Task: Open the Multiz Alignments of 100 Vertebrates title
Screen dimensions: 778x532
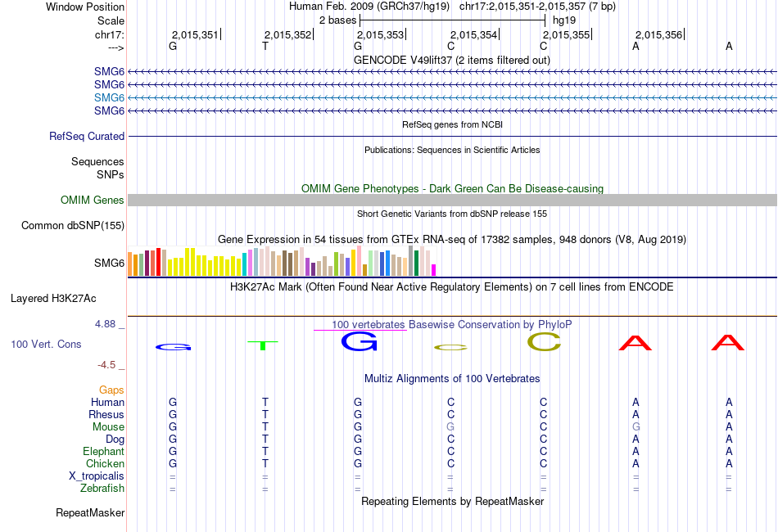Action: point(452,379)
